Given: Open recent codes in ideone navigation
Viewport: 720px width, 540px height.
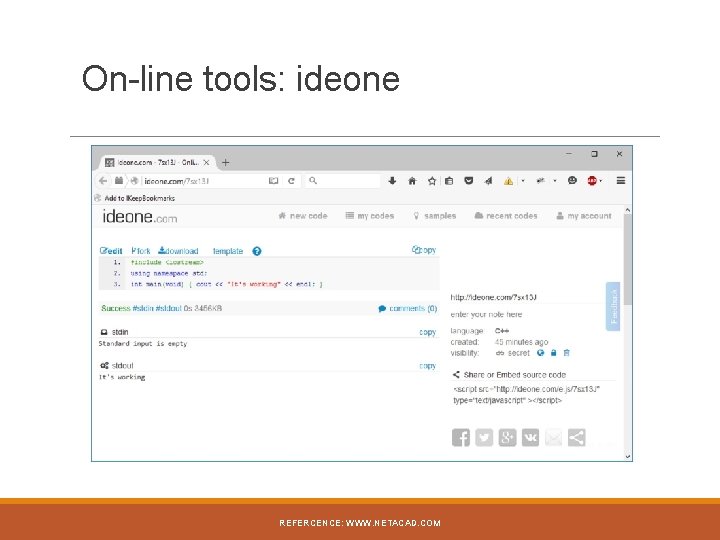Looking at the screenshot, I should coord(506,216).
